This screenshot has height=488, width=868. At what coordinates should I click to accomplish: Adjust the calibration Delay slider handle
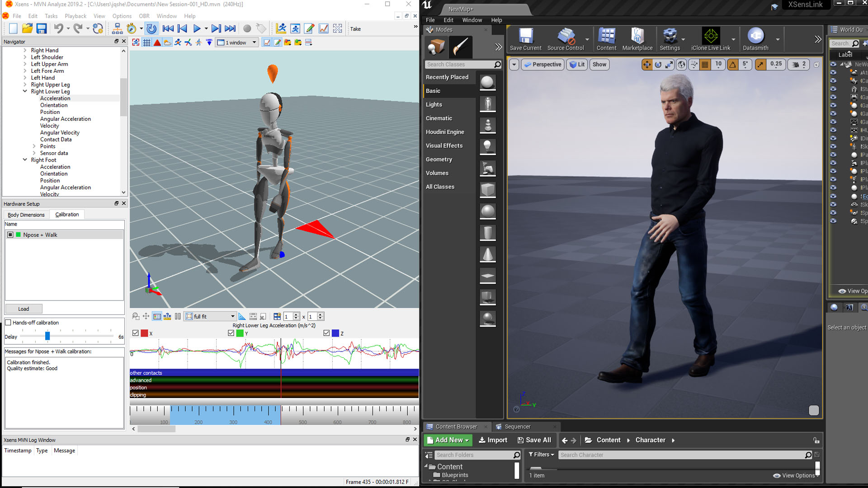coord(47,336)
